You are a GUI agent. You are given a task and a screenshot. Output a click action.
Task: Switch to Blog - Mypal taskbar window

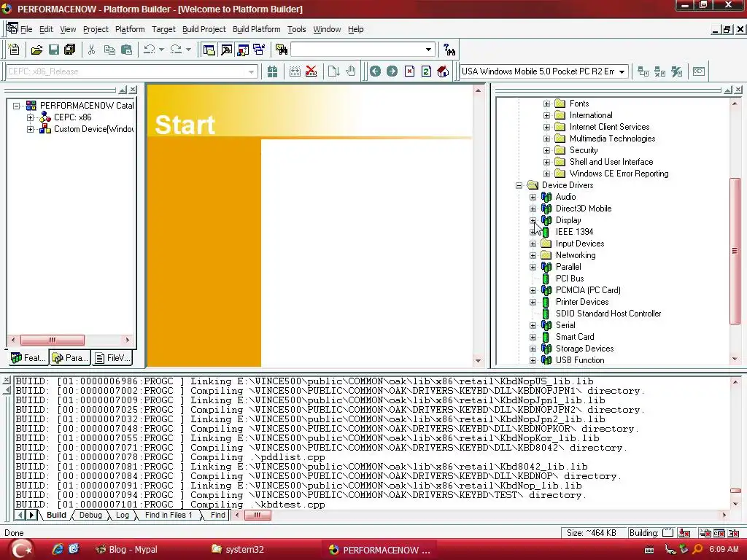click(127, 550)
